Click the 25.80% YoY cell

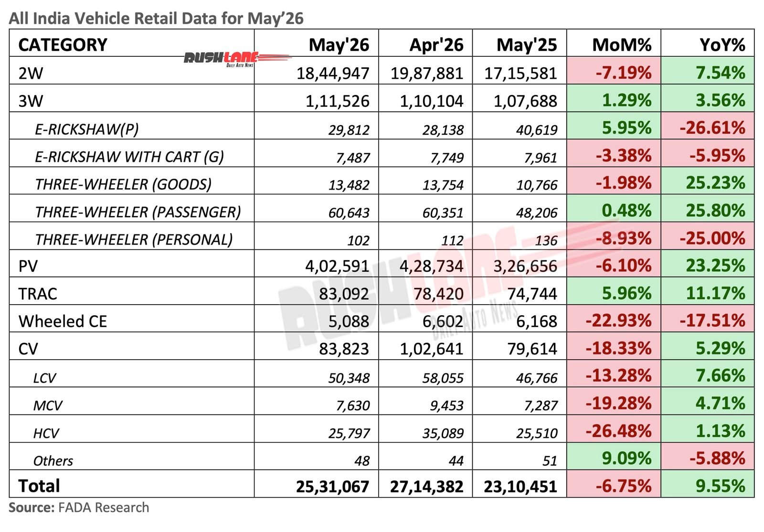click(708, 209)
